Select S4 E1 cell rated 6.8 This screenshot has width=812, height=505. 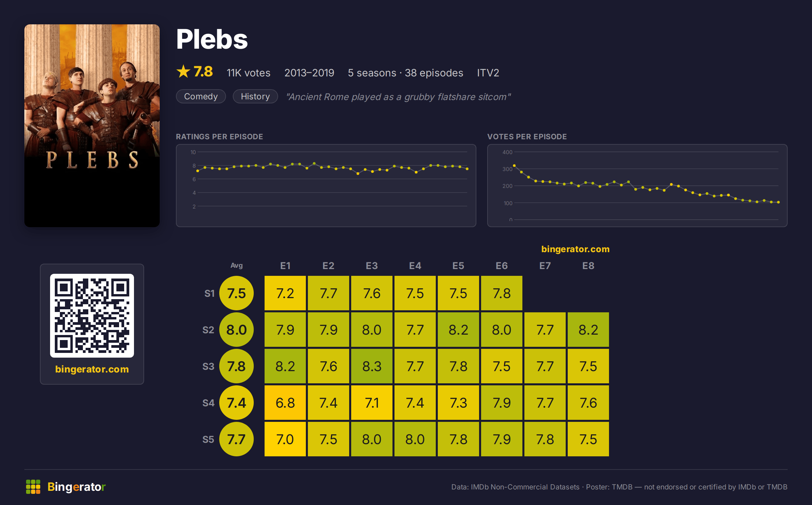click(x=285, y=403)
